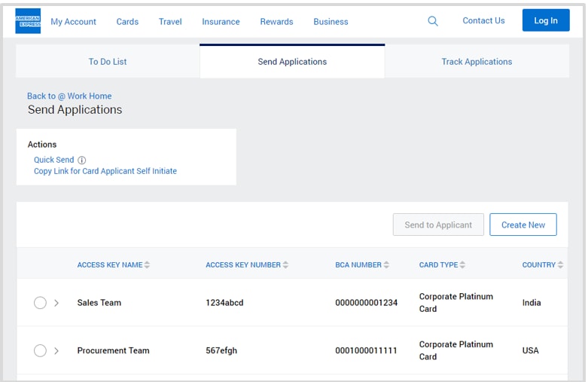The width and height of the screenshot is (588, 382).
Task: Click Back to @ Work Home link
Action: 69,96
